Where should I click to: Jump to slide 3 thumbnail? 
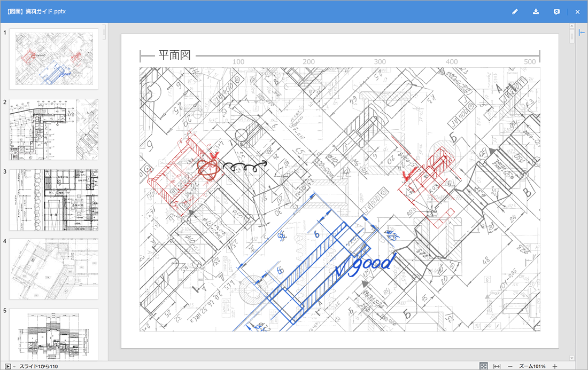pos(54,200)
